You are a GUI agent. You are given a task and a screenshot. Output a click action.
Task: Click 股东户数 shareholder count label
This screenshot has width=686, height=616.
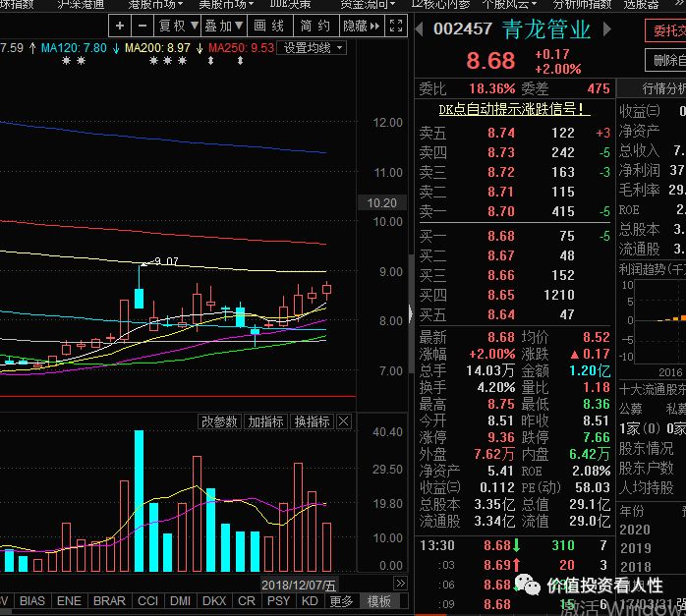pos(646,469)
